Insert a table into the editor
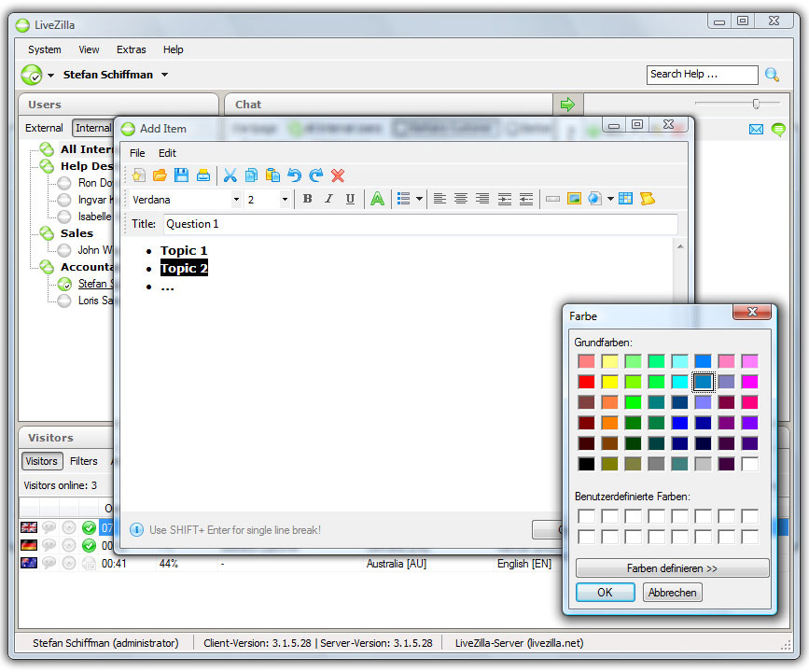The height and width of the screenshot is (672, 809). (x=625, y=199)
